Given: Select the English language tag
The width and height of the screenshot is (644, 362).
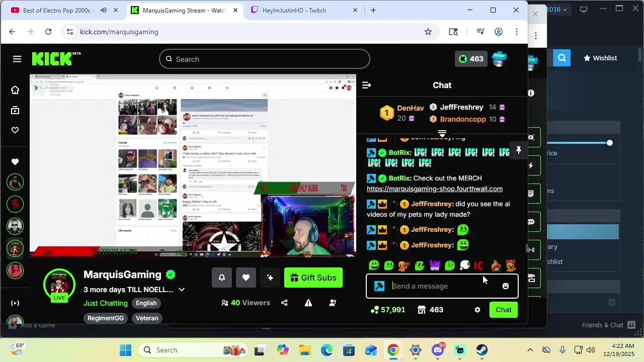Looking at the screenshot, I should 146,303.
